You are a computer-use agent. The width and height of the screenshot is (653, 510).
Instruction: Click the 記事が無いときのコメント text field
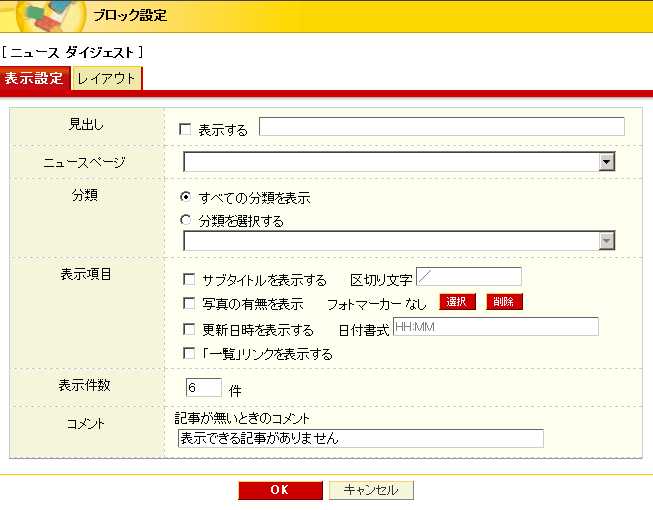(x=361, y=438)
